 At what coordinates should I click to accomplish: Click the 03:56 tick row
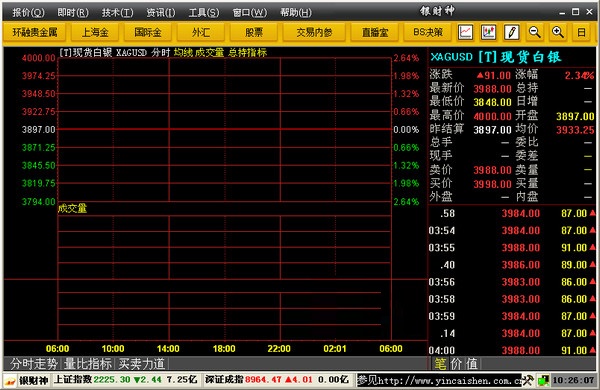tap(512, 282)
